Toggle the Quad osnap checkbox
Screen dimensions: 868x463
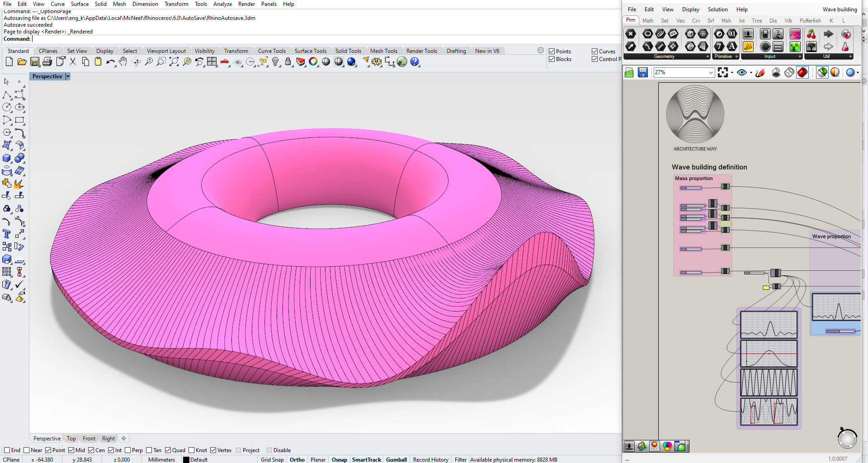[x=168, y=450]
